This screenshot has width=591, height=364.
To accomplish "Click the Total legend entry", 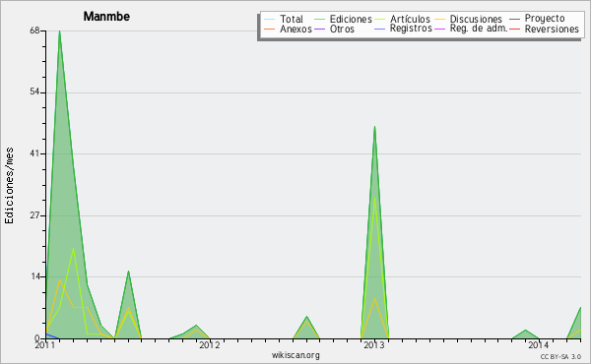I will click(284, 19).
